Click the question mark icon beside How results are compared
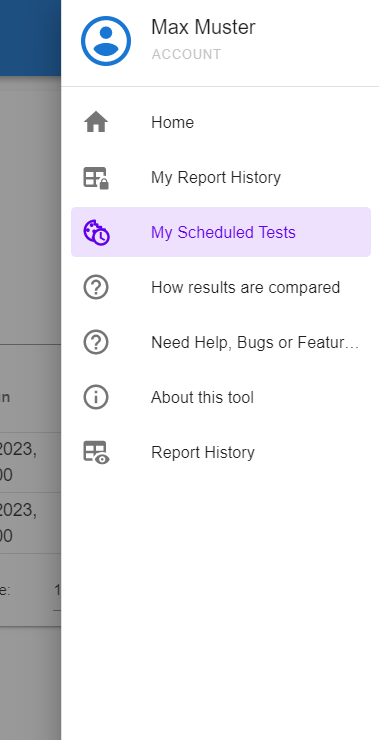Viewport: 379px width, 740px height. click(96, 287)
